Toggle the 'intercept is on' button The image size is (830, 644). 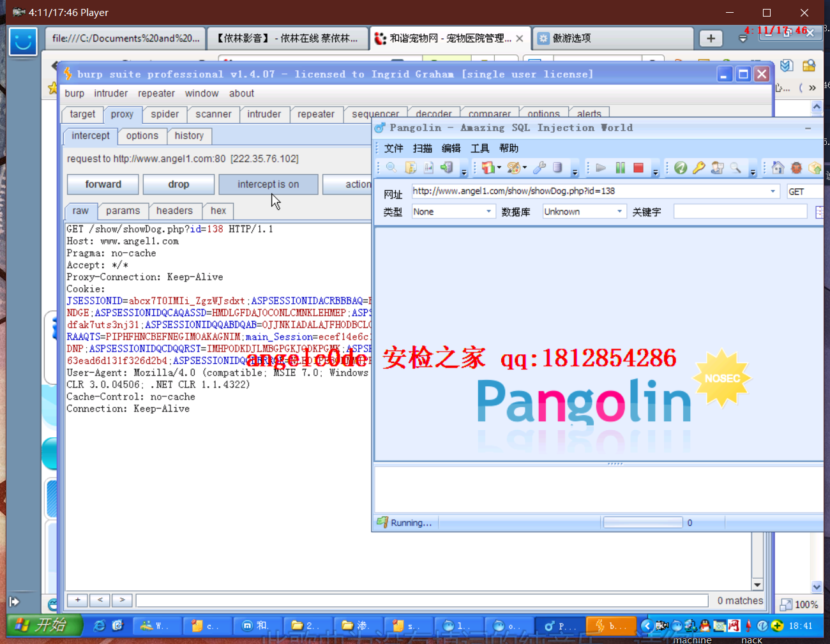(x=268, y=184)
